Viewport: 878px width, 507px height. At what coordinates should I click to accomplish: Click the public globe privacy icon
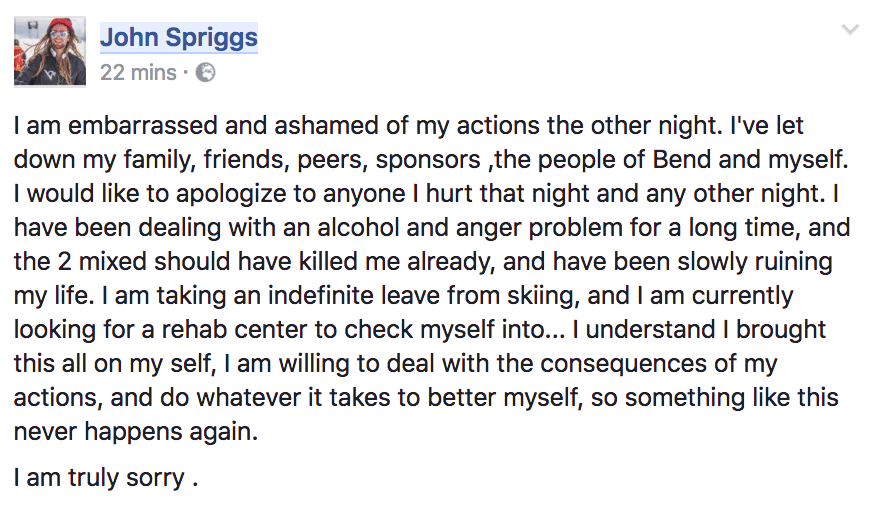tap(205, 73)
